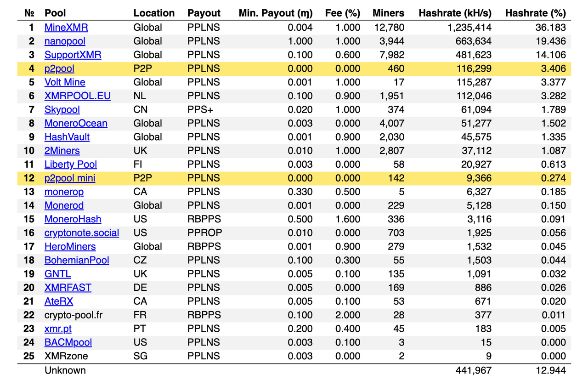Screen dimensions: 588x386
Task: Open the BohemianPool link
Action: pos(77,261)
